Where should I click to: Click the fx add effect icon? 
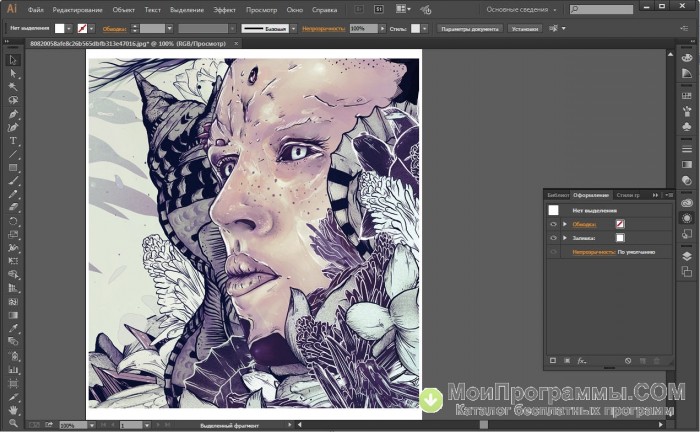pos(582,361)
